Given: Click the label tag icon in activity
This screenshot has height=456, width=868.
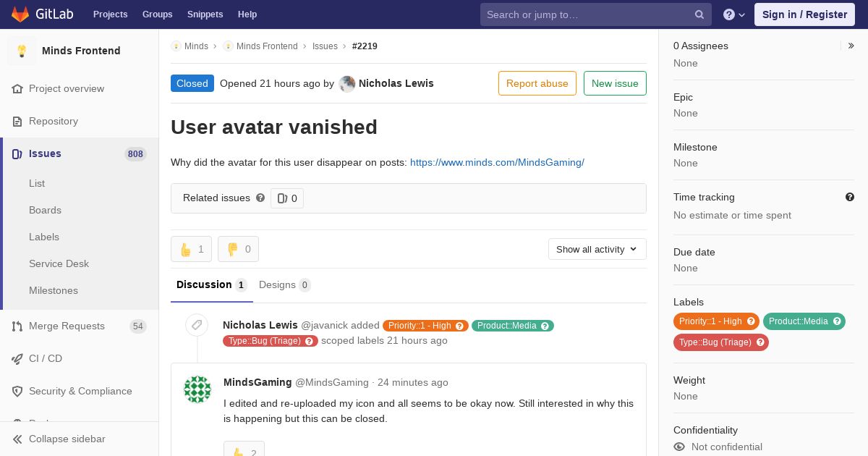Looking at the screenshot, I should tap(197, 325).
